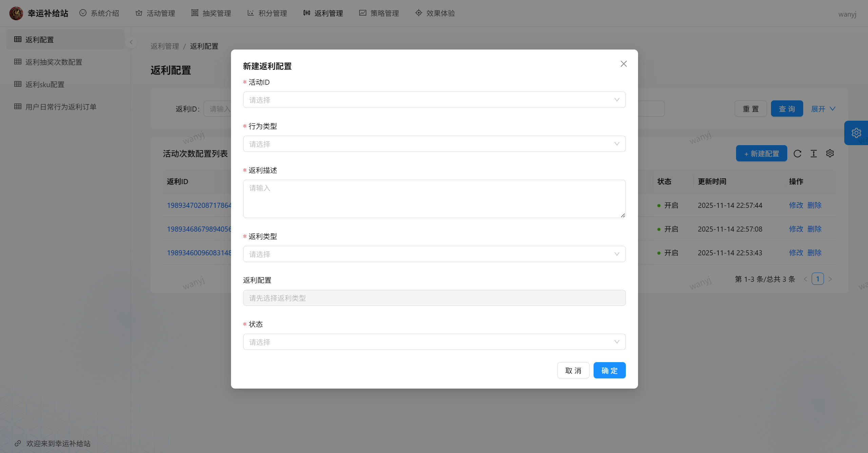Viewport: 868px width, 453px height.
Task: Collapse the sidebar with the arrow icon
Action: [131, 42]
